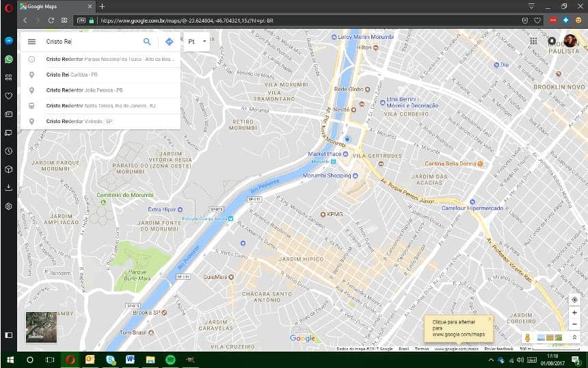This screenshot has height=368, width=588.
Task: Click the address bar URL
Action: (x=187, y=21)
